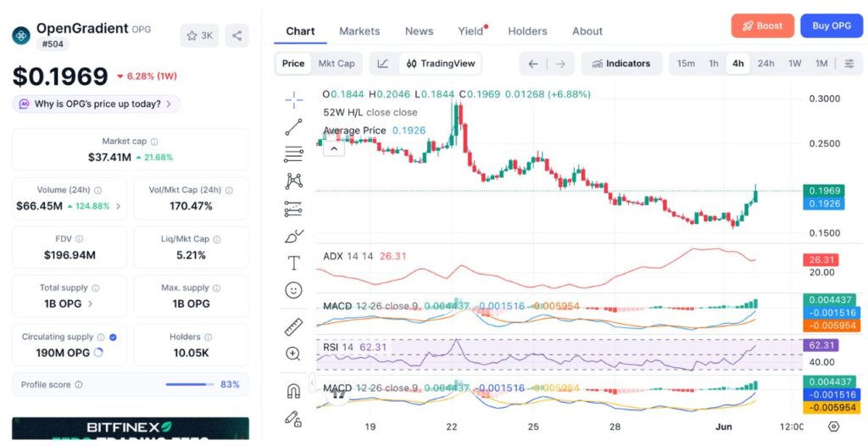Image resolution: width=868 pixels, height=446 pixels.
Task: Expand Volume 24h details arrow
Action: click(118, 206)
